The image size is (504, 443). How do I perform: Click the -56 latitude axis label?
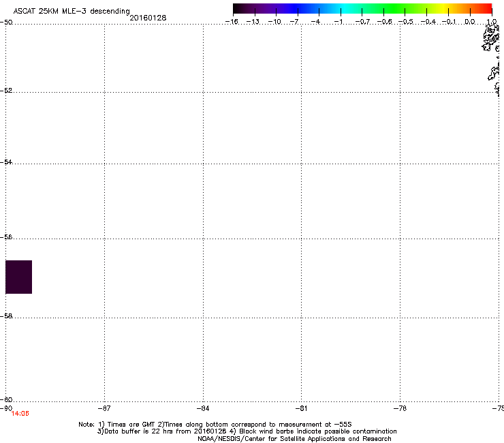coord(6,237)
